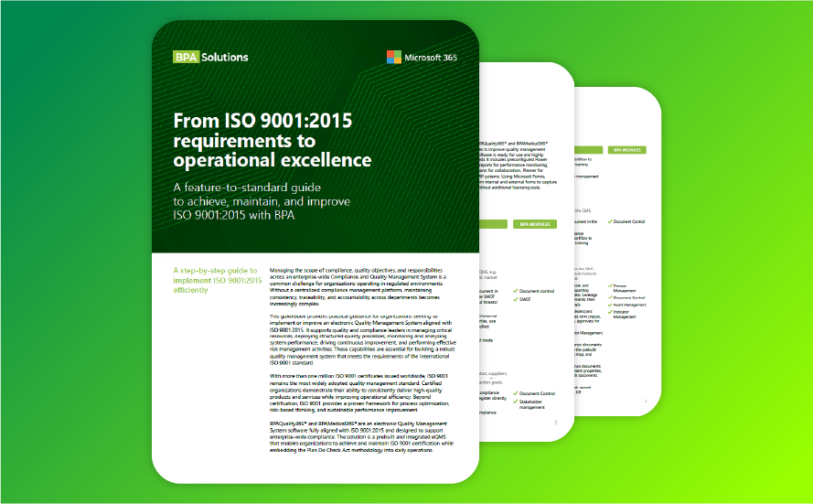813x504 pixels.
Task: Click the BPA Solutions logo on the cover
Action: [210, 57]
